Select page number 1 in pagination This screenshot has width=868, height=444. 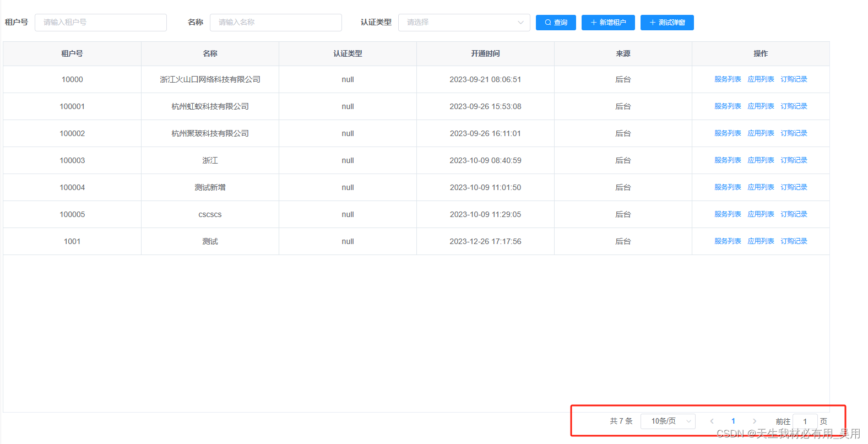click(x=733, y=421)
